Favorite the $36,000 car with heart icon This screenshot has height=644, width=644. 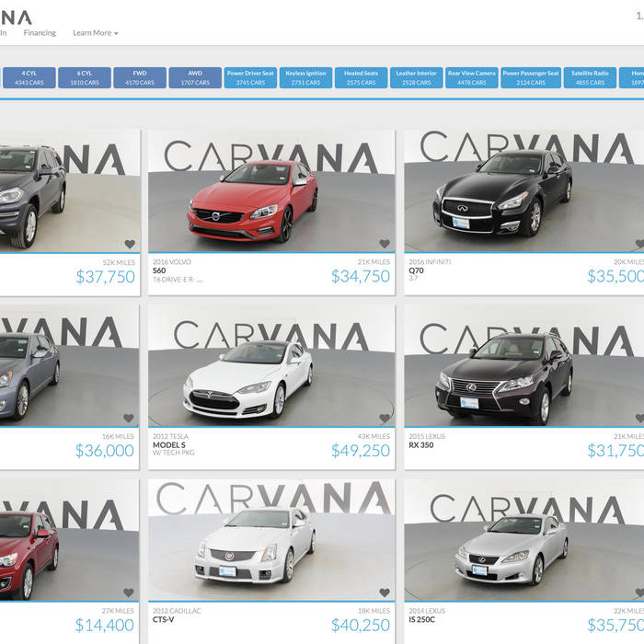(129, 419)
